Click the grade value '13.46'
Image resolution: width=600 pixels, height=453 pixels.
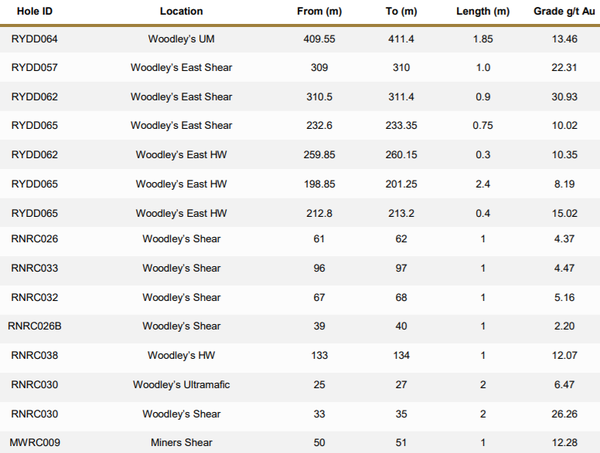564,39
